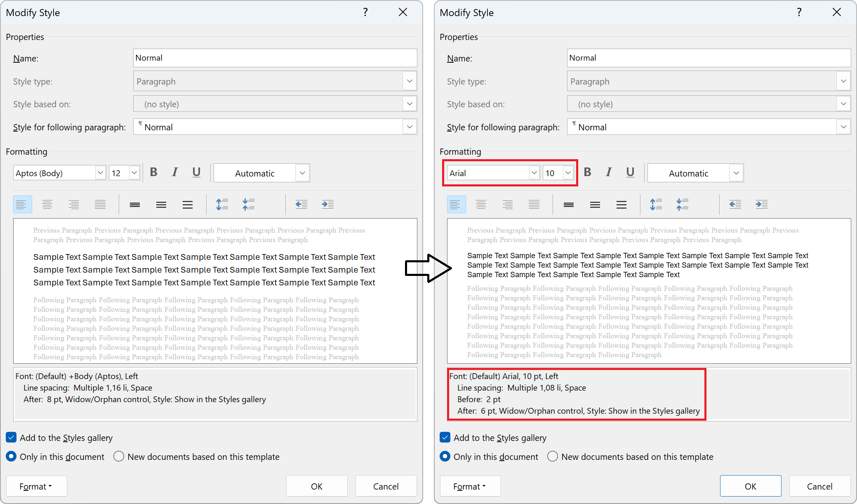Click the Name field showing Normal

[x=275, y=58]
